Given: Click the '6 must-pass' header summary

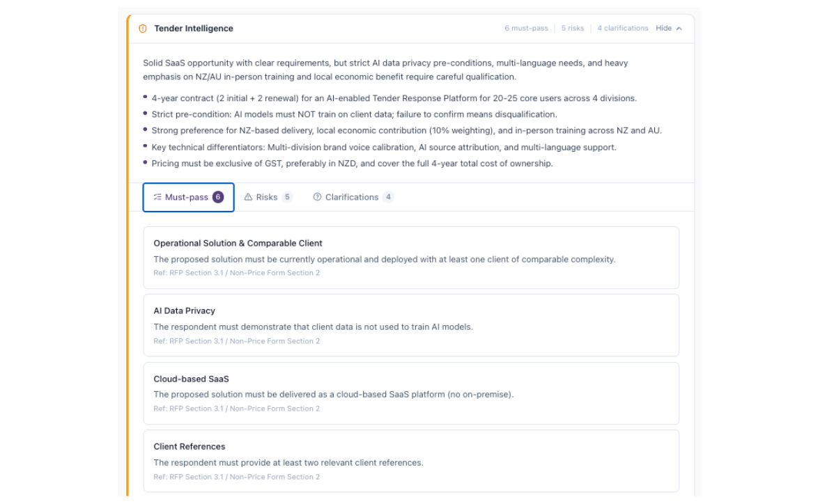Looking at the screenshot, I should click(526, 29).
